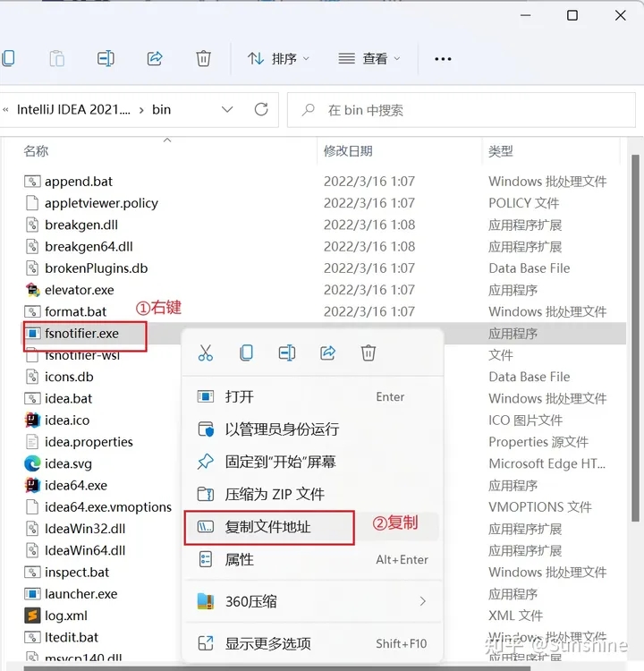Click the Data Base File type of brokenPlugins.db
Screen dimensions: 644x671
[x=530, y=268]
